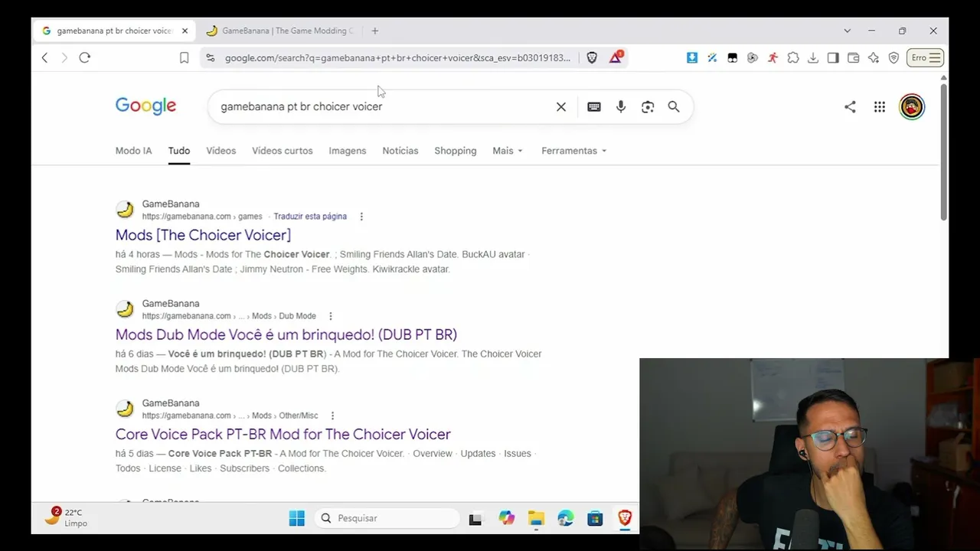Open the magic wand extension
Image resolution: width=980 pixels, height=551 pixels.
click(712, 57)
